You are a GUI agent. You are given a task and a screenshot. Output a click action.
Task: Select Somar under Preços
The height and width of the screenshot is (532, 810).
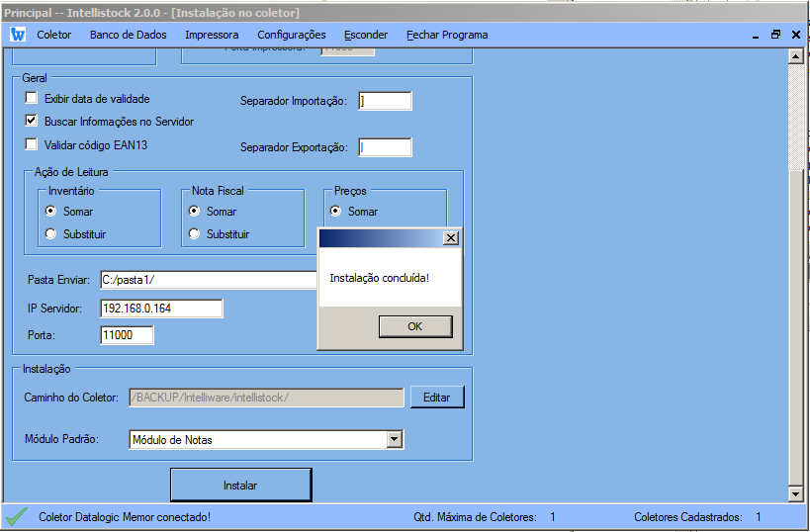[336, 211]
